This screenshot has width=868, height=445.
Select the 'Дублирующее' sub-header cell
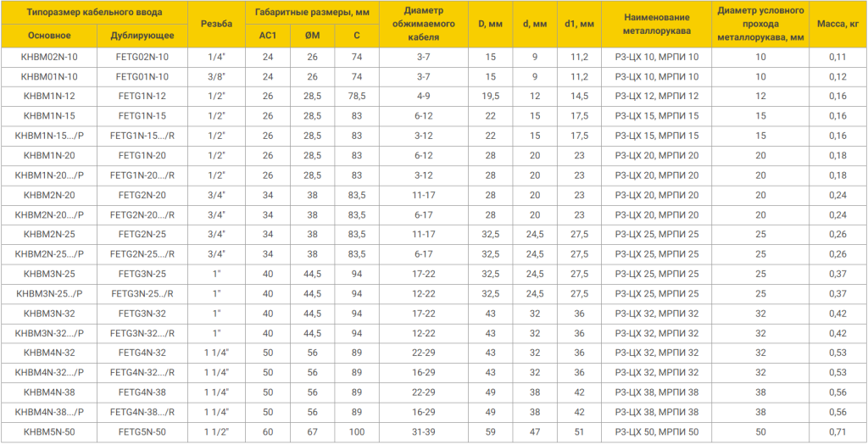[142, 36]
